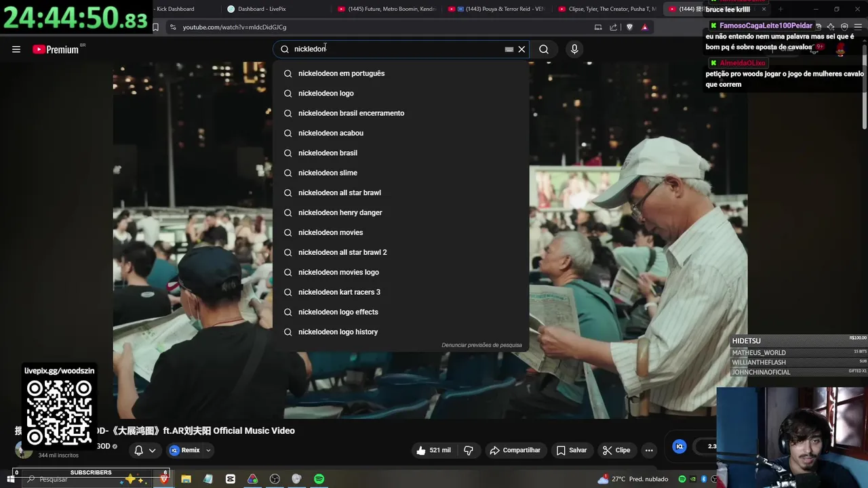This screenshot has height=488, width=868.
Task: Open the Remix button
Action: point(185,450)
